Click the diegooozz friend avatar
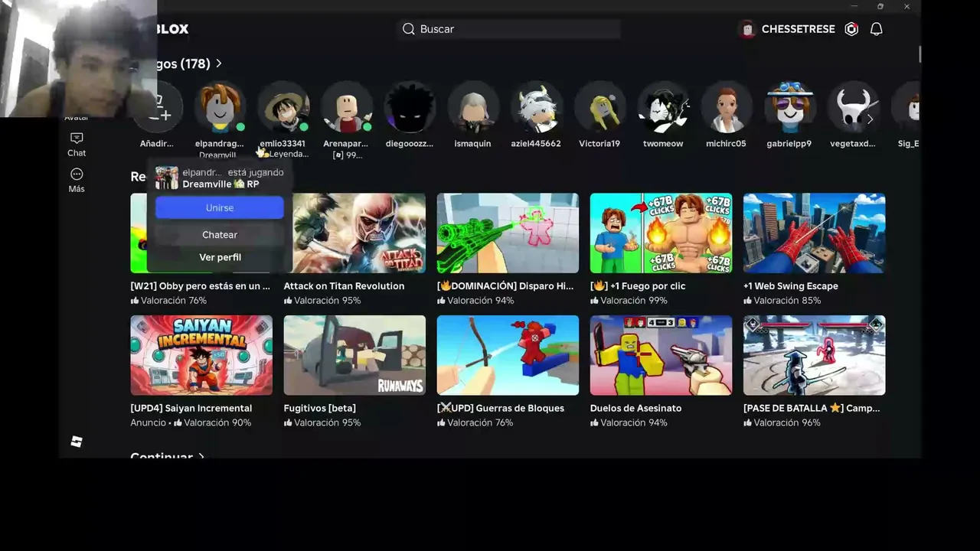This screenshot has height=551, width=980. pos(410,107)
